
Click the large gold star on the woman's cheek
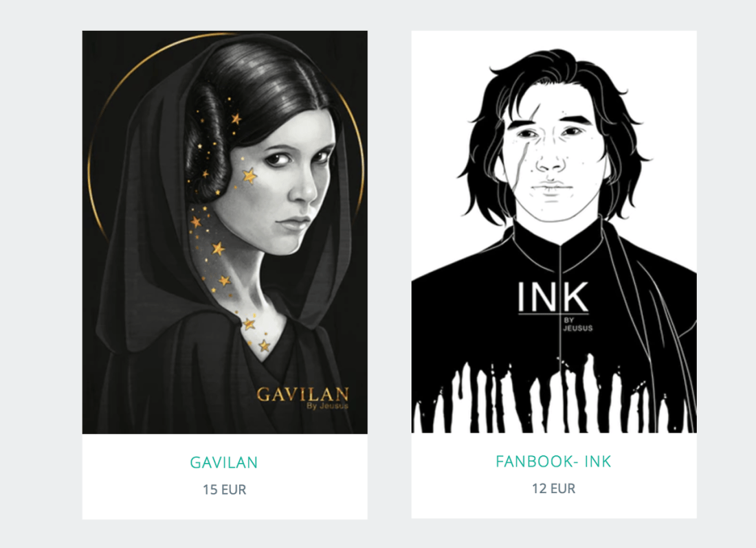(x=249, y=176)
